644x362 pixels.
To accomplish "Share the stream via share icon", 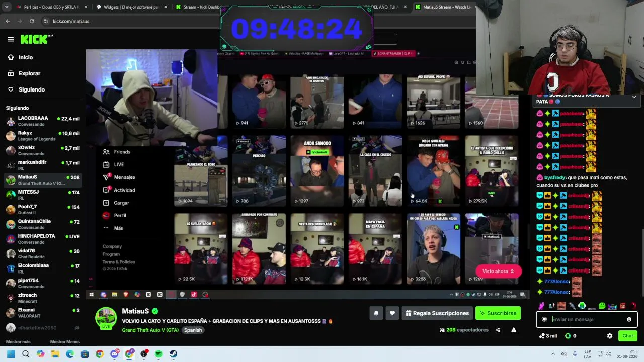I will (x=498, y=330).
